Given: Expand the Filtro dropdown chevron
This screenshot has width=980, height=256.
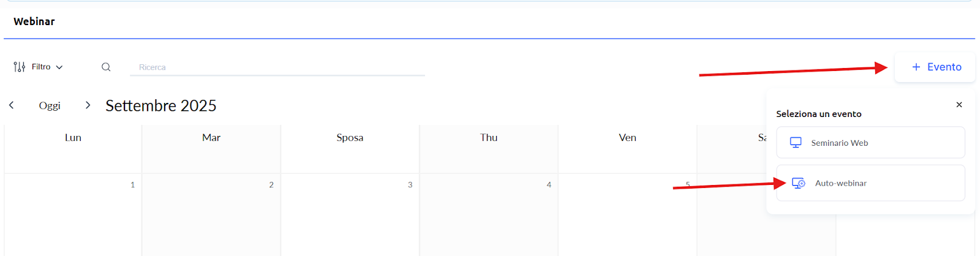Looking at the screenshot, I should 59,67.
